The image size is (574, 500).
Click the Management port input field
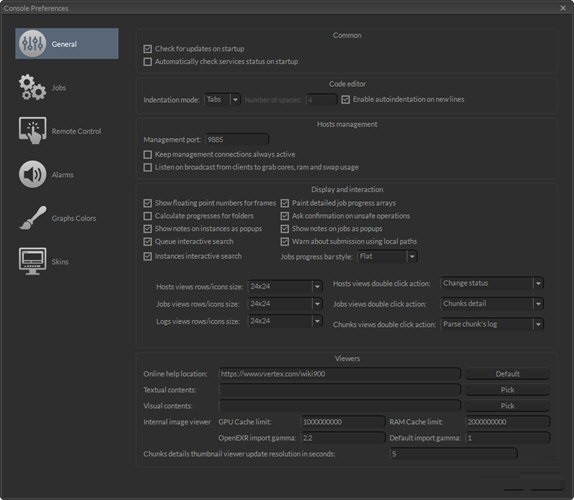pos(237,139)
